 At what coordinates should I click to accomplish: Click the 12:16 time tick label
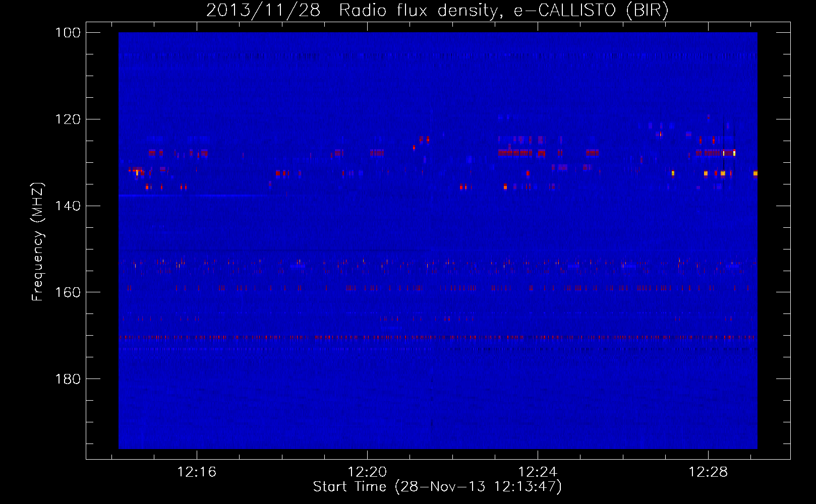197,472
